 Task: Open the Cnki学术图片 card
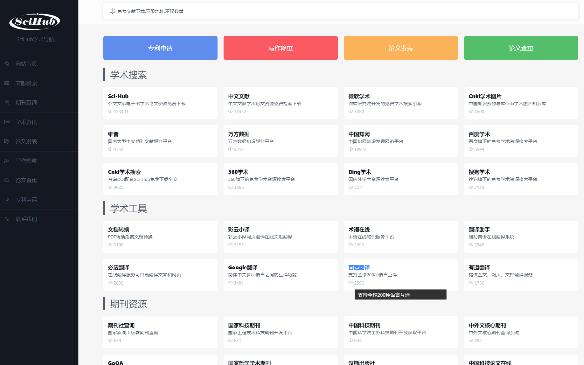point(521,103)
